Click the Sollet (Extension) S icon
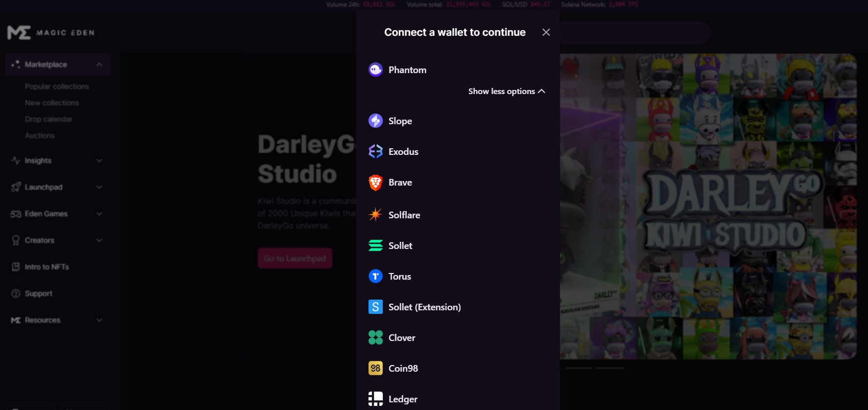This screenshot has width=868, height=410. (376, 307)
